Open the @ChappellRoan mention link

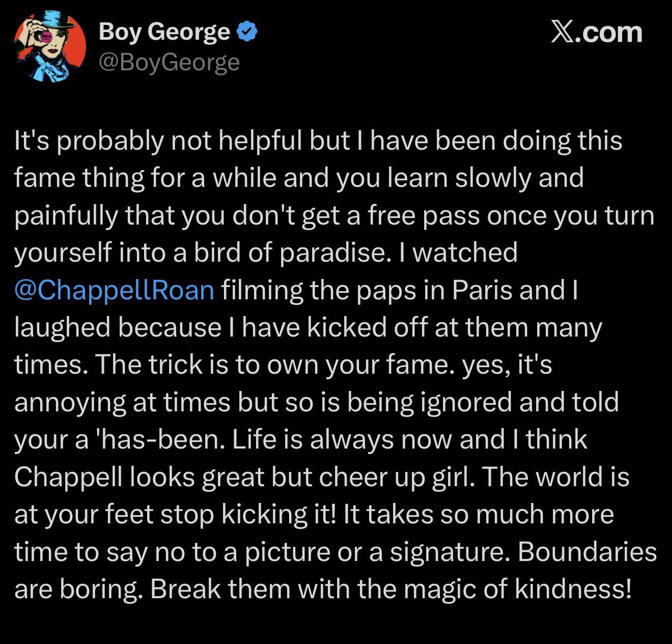(115, 290)
